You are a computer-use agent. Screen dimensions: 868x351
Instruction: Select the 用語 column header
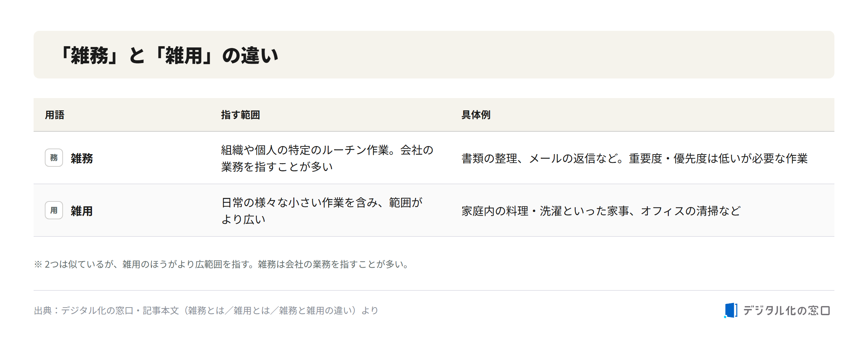pos(55,115)
